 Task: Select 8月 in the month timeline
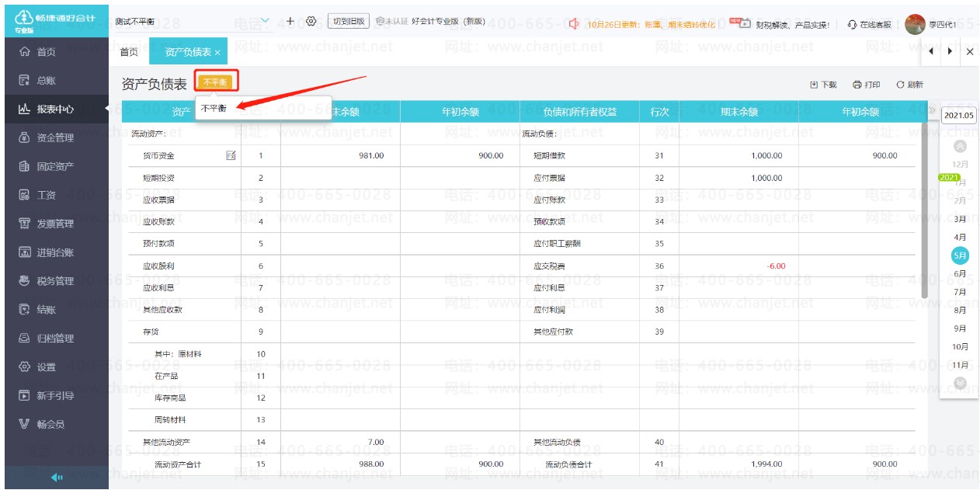pos(961,311)
